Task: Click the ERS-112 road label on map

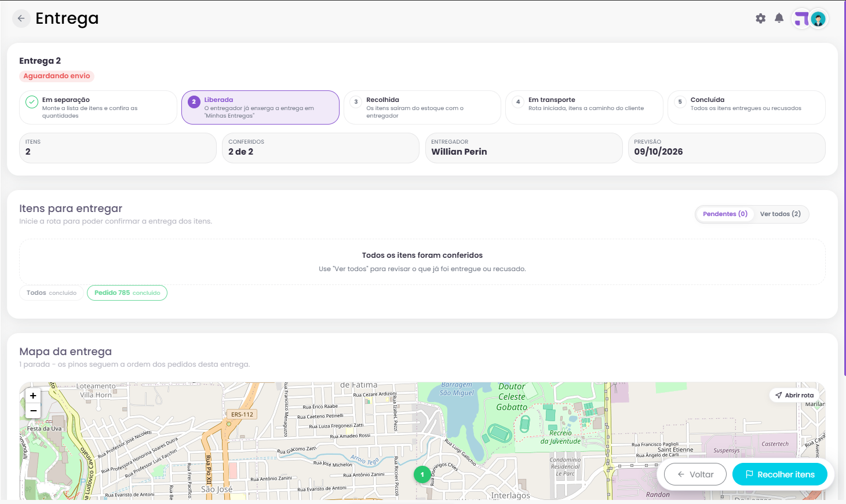Action: click(x=242, y=414)
